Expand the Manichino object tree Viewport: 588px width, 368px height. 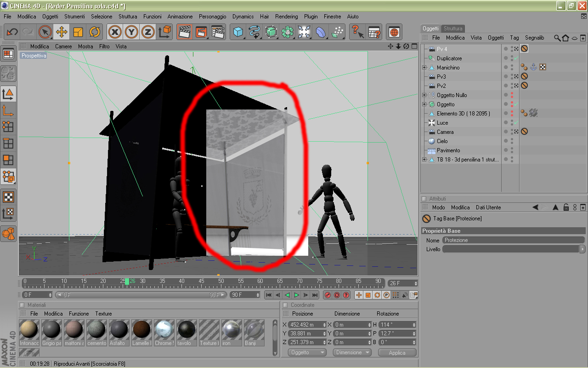coord(424,68)
